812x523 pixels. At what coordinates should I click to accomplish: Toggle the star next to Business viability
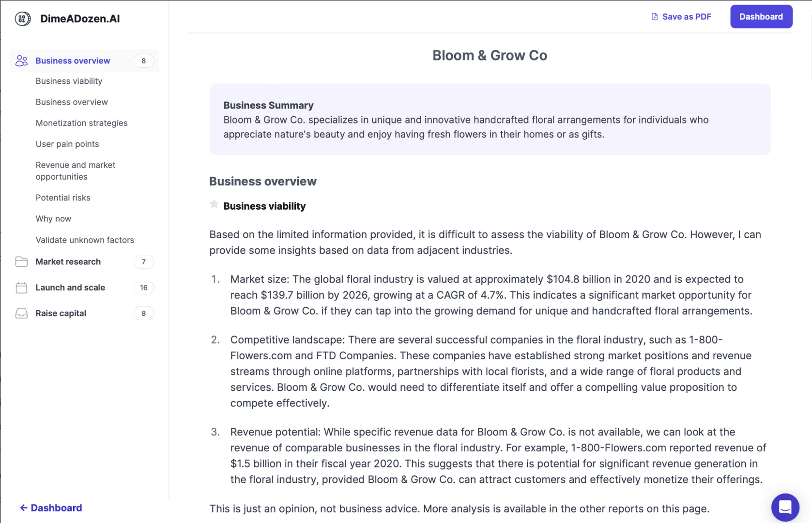pyautogui.click(x=214, y=204)
